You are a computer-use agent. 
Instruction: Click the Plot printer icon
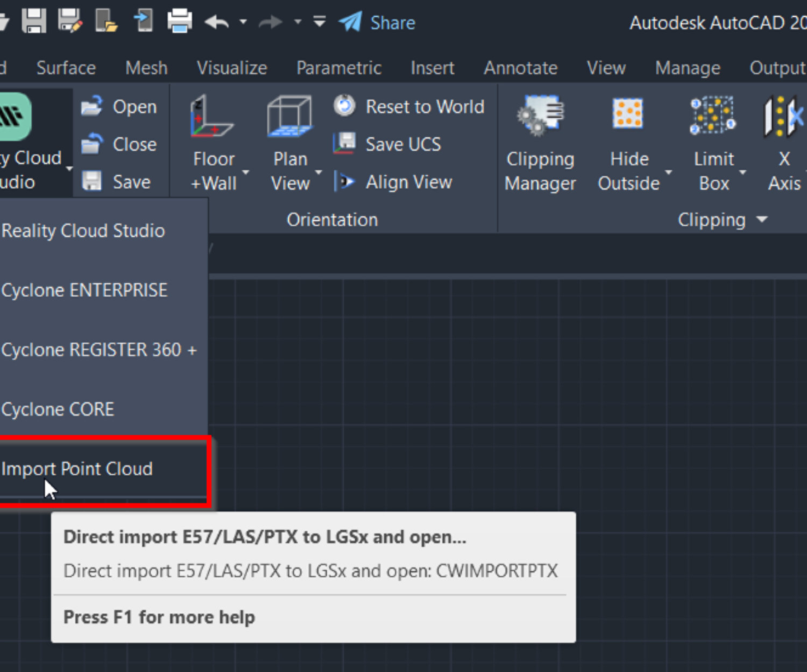[179, 22]
